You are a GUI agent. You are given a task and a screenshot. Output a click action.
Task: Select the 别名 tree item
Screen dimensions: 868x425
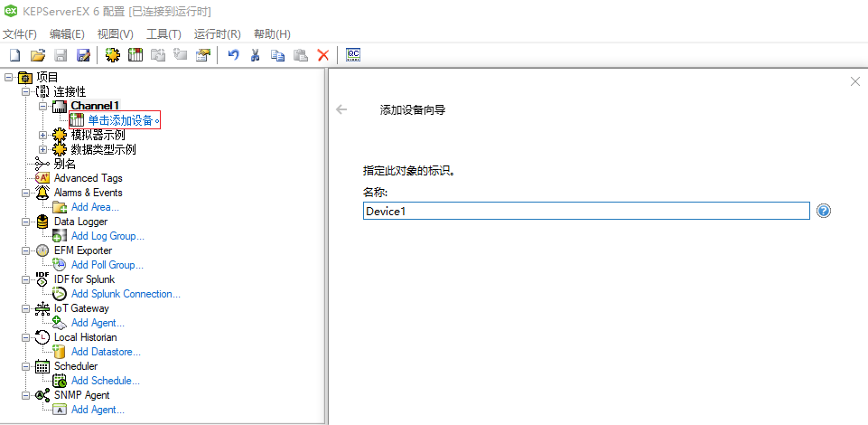65,164
